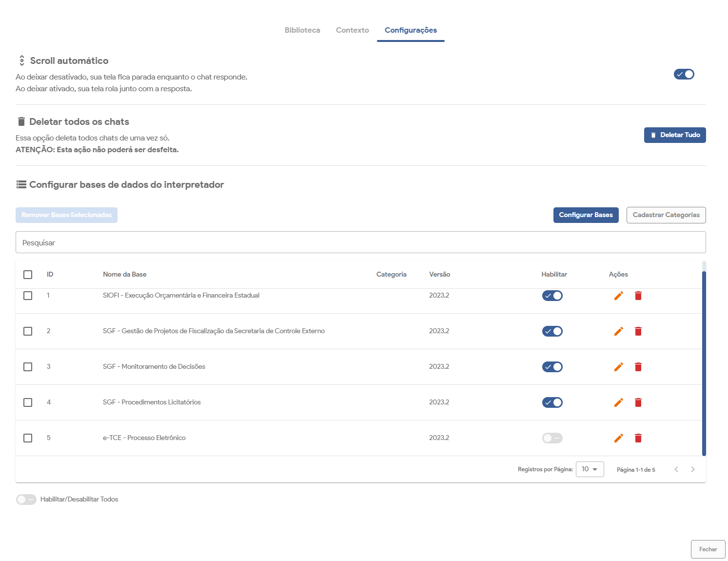Click the Configurar Bases button

[586, 215]
